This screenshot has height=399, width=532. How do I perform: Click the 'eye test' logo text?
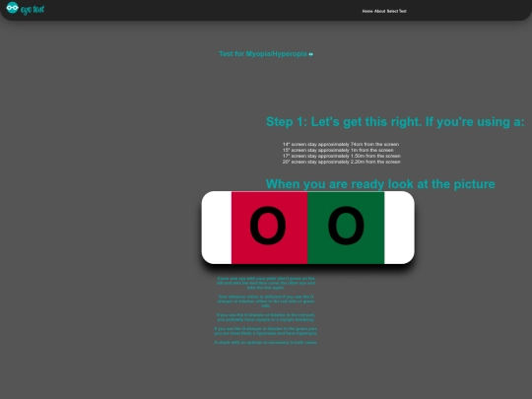tap(33, 10)
